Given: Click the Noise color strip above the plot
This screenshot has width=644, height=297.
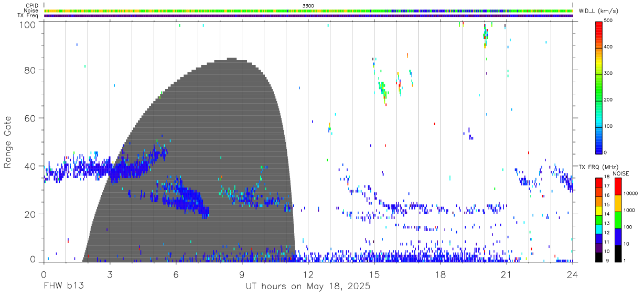Looking at the screenshot, I should (x=308, y=10).
